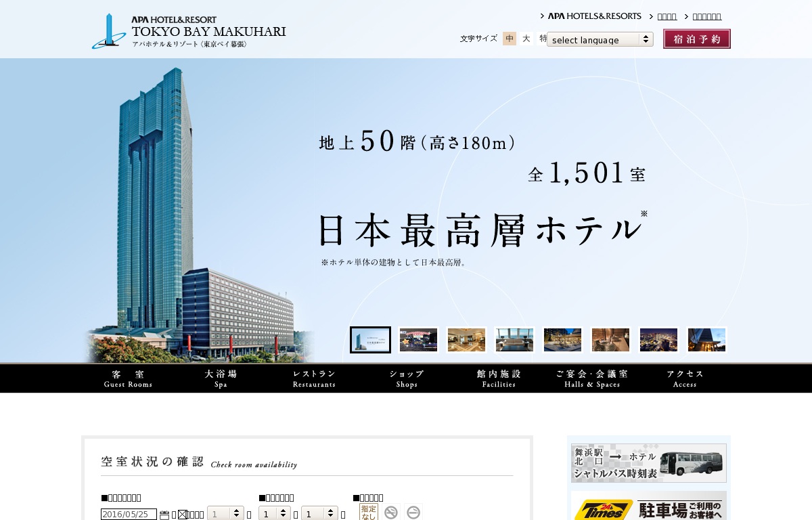Screen dimensions: 812x520
Task: Click the check-in date field 2016/05/25
Action: coord(129,514)
